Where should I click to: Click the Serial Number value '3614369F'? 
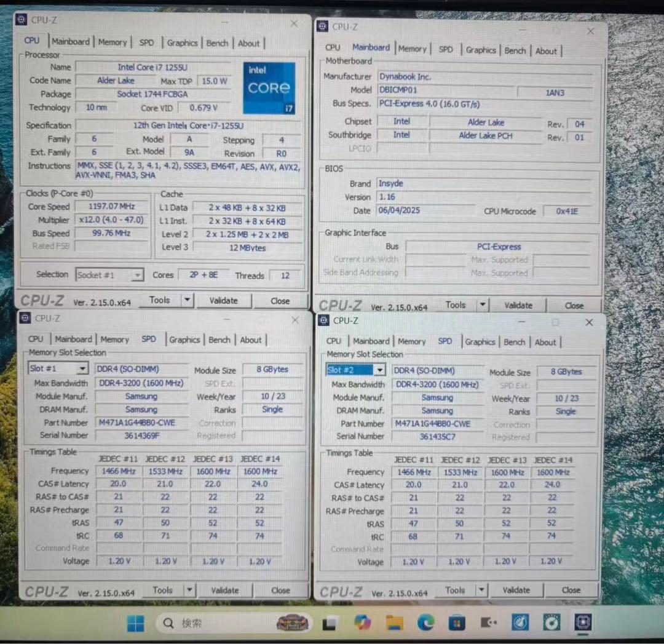(142, 435)
